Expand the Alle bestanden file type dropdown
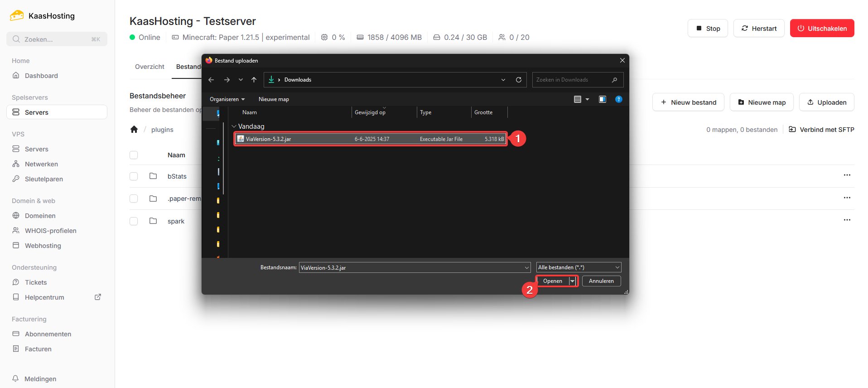 point(579,267)
